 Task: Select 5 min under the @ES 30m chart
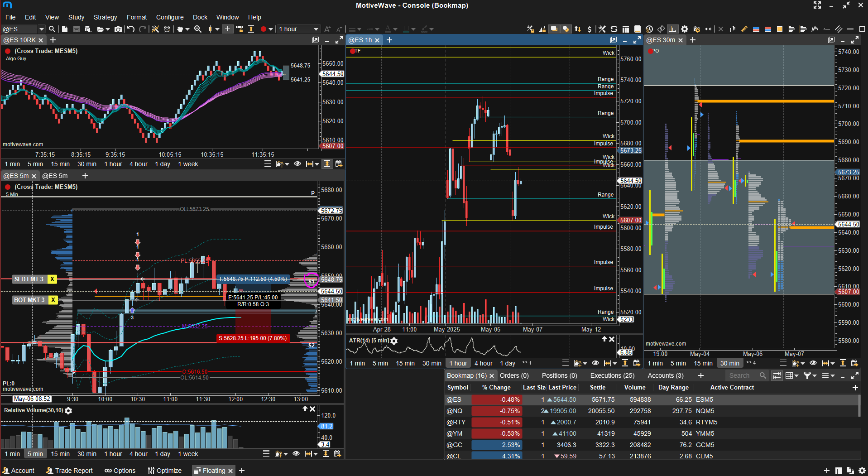678,363
